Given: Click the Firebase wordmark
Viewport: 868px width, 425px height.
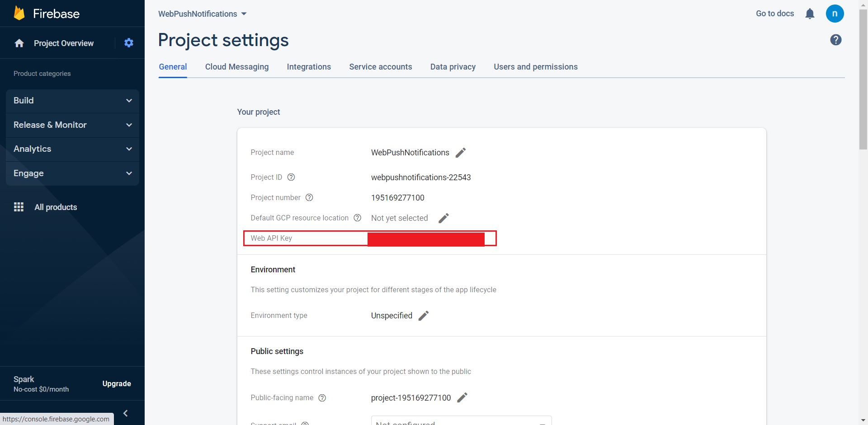Looking at the screenshot, I should coord(56,14).
